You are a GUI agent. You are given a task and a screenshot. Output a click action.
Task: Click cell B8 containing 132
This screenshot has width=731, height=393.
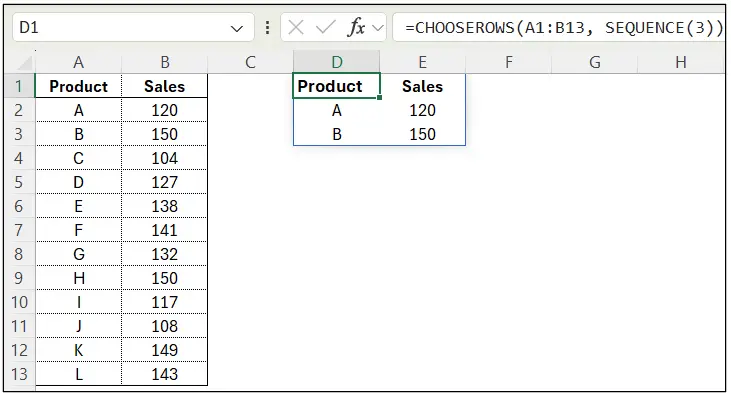pyautogui.click(x=165, y=254)
